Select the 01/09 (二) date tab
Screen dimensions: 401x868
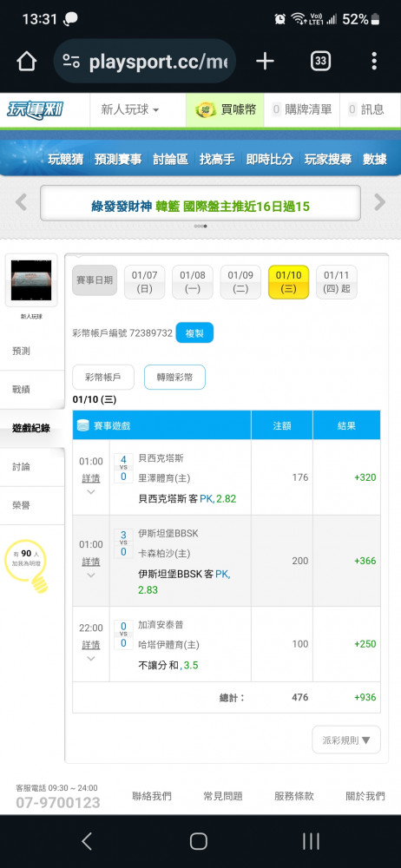coord(240,282)
